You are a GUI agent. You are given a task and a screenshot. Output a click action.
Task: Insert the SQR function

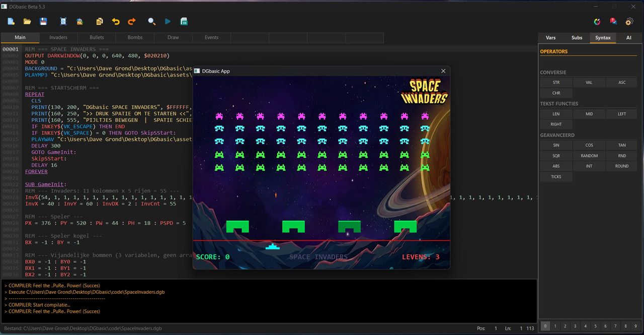pyautogui.click(x=556, y=156)
